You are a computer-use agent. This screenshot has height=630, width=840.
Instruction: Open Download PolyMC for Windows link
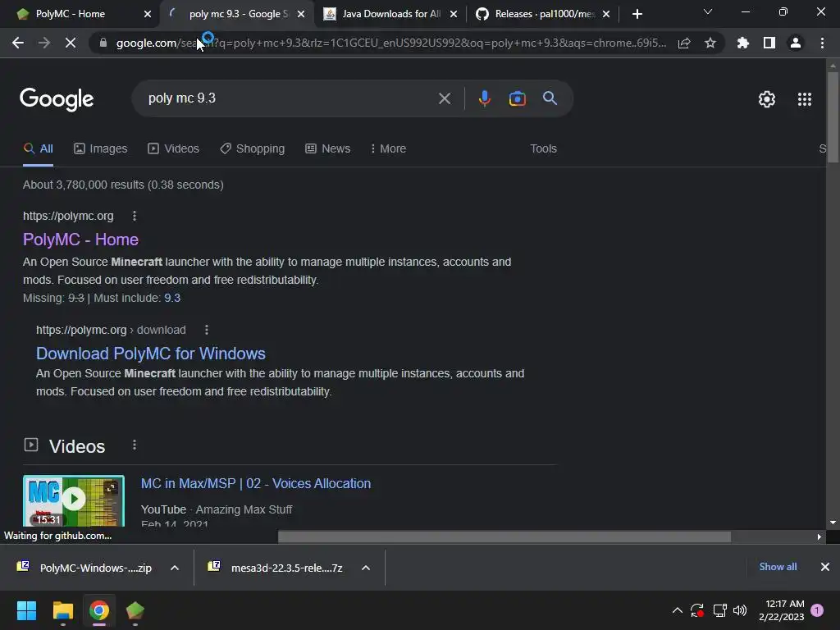(x=151, y=354)
